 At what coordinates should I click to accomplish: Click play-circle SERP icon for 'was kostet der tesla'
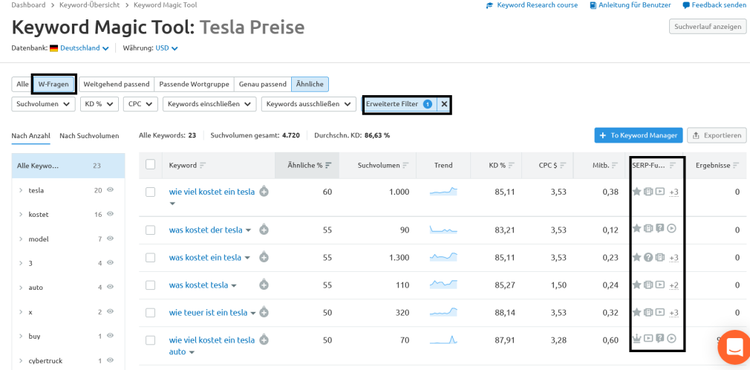coord(671,229)
